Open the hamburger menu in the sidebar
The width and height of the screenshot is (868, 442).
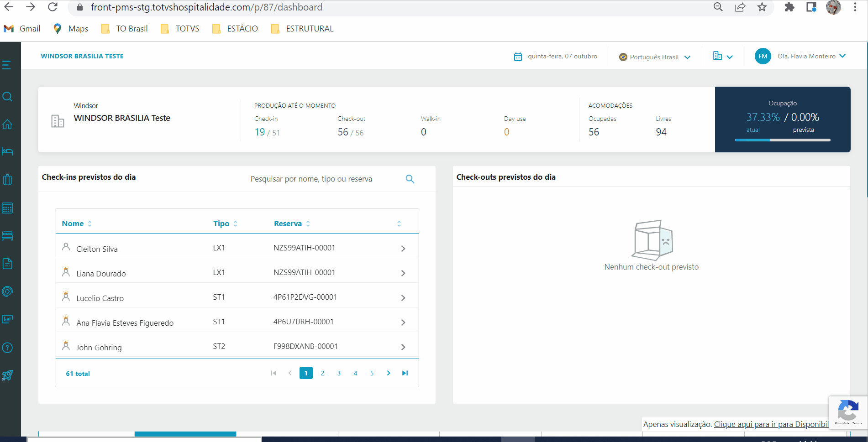(x=6, y=65)
